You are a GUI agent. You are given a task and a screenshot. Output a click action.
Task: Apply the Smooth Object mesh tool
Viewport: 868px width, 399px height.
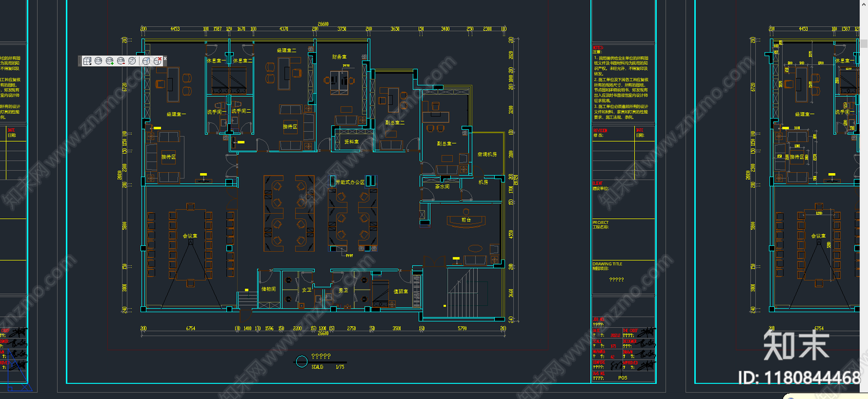pos(98,61)
